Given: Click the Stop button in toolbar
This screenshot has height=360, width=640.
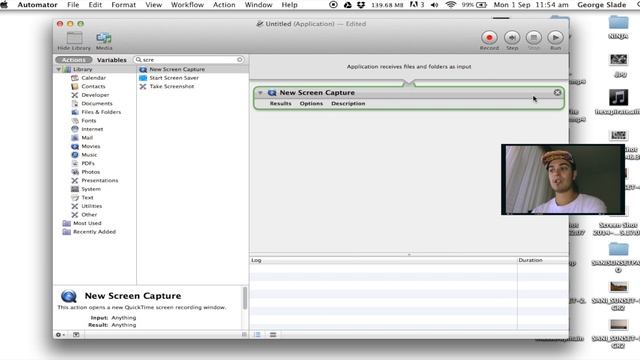Looking at the screenshot, I should pos(533,38).
